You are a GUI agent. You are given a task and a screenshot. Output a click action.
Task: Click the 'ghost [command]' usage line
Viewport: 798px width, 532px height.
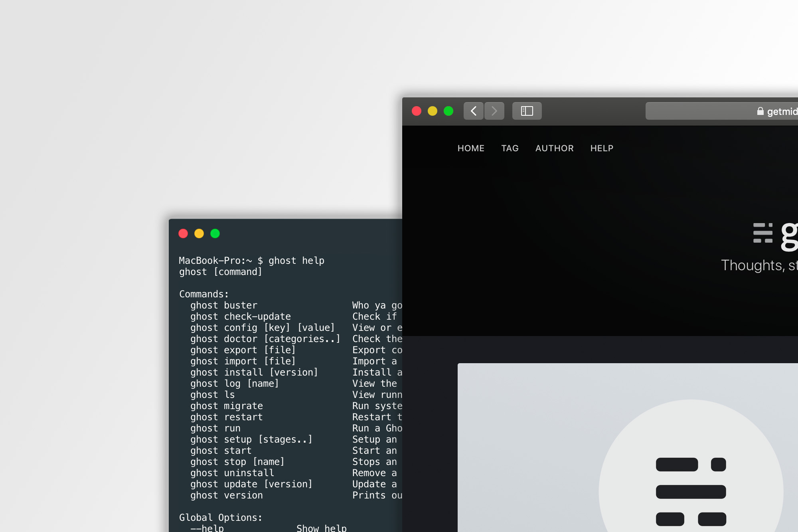[221, 272]
